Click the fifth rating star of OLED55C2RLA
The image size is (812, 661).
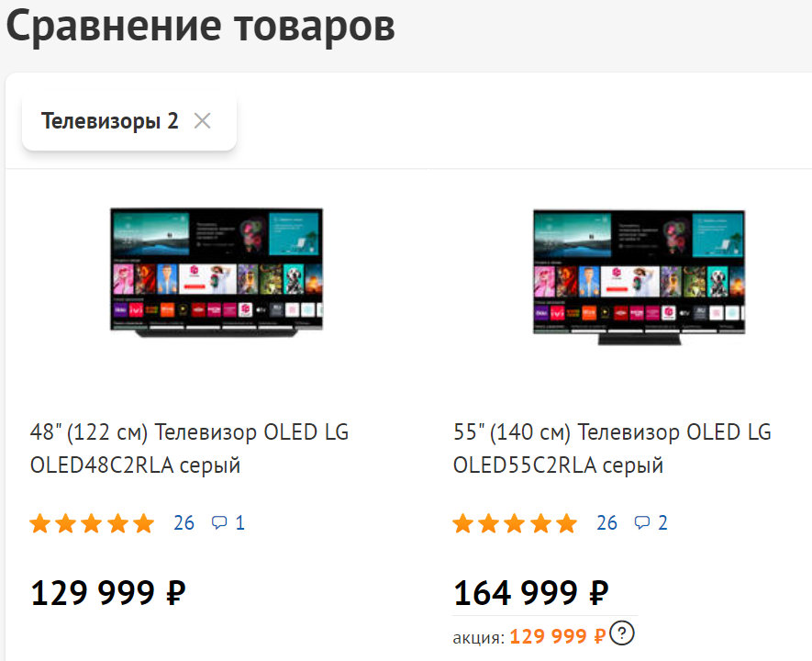point(567,523)
